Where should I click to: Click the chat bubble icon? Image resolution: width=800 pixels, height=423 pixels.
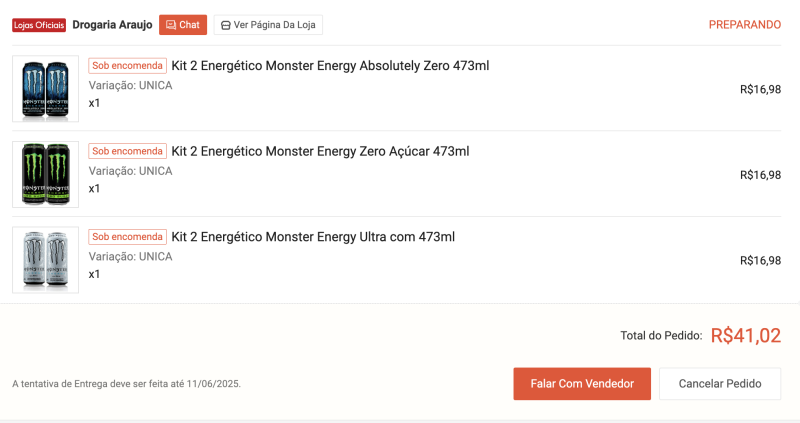[x=171, y=25]
